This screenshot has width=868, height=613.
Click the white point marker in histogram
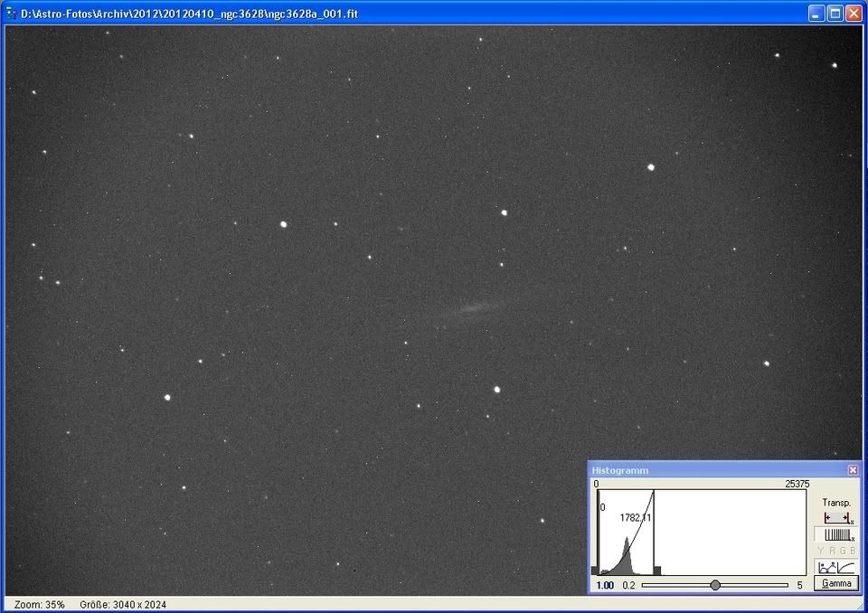(657, 571)
